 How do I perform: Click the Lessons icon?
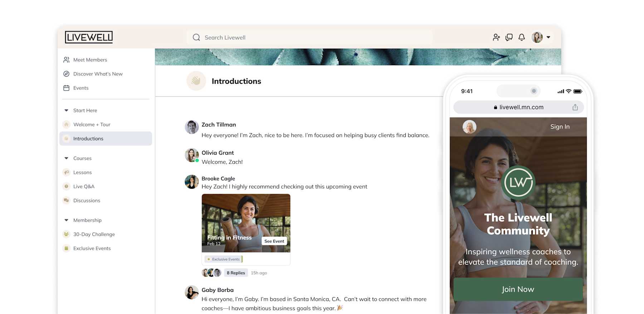pos(66,172)
